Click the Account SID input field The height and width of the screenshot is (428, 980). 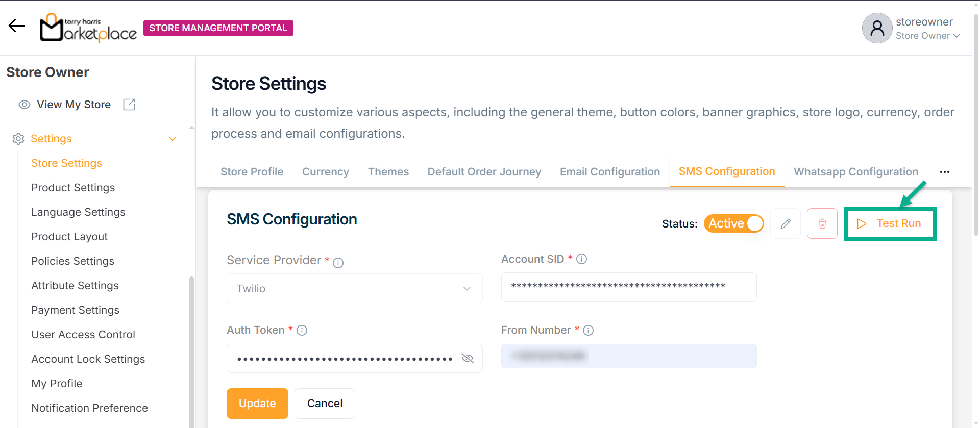pos(628,287)
